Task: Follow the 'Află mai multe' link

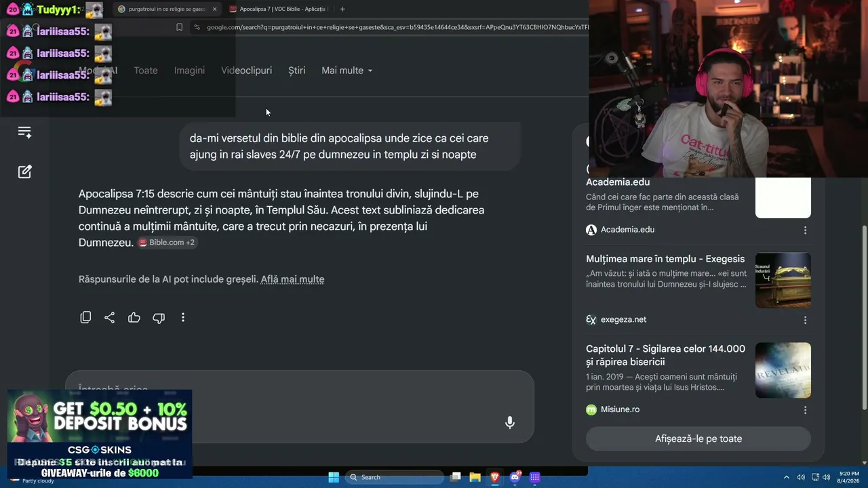Action: coord(292,279)
